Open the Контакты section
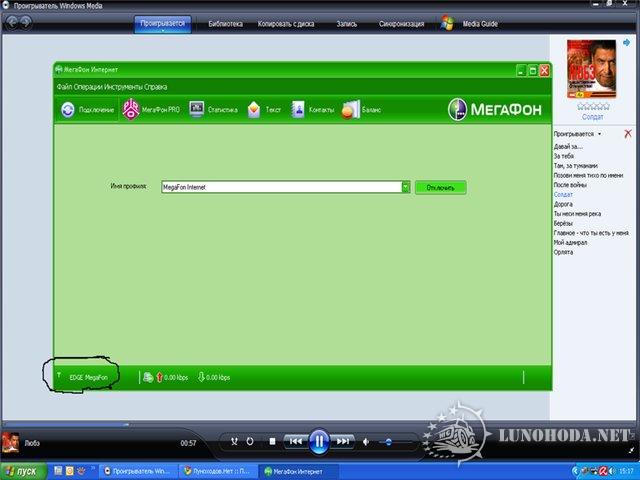Screen dimensions: 640x480 pos(313,110)
